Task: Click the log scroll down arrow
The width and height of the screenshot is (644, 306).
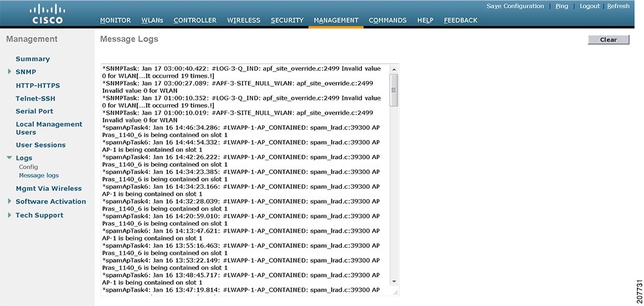Action: click(x=394, y=282)
